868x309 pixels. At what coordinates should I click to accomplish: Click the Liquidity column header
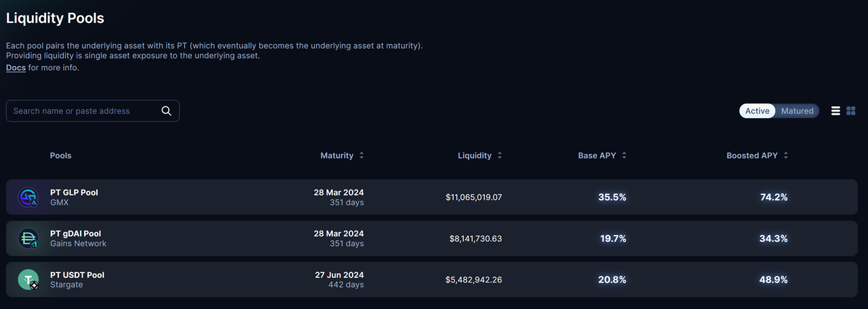[x=475, y=156]
